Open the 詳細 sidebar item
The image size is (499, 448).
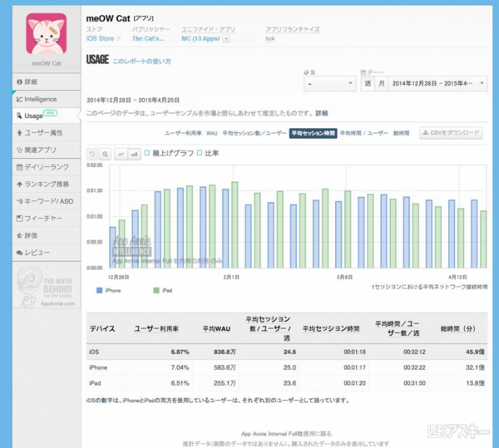coord(47,82)
